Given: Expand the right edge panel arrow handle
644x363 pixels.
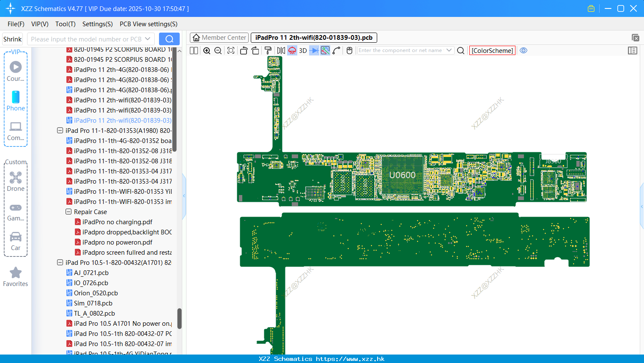Looking at the screenshot, I should point(642,206).
